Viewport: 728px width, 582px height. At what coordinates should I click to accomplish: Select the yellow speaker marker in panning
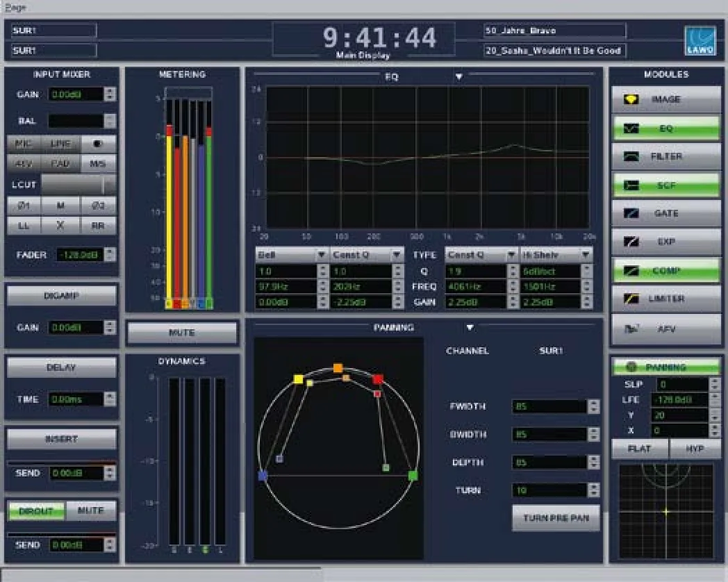(298, 379)
